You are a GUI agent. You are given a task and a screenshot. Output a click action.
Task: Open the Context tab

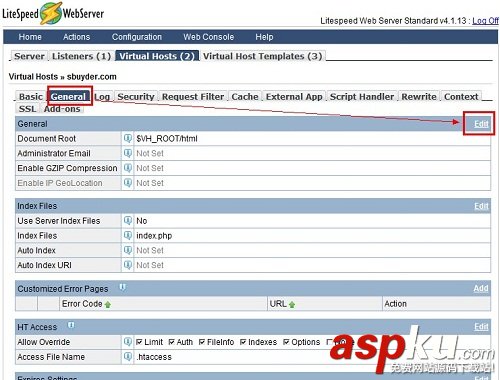click(461, 97)
